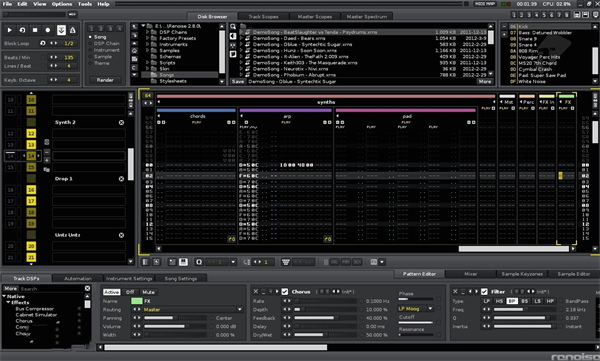Image resolution: width=600 pixels, height=361 pixels.
Task: Open the quantize value dropdown arrow
Action: (x=233, y=262)
